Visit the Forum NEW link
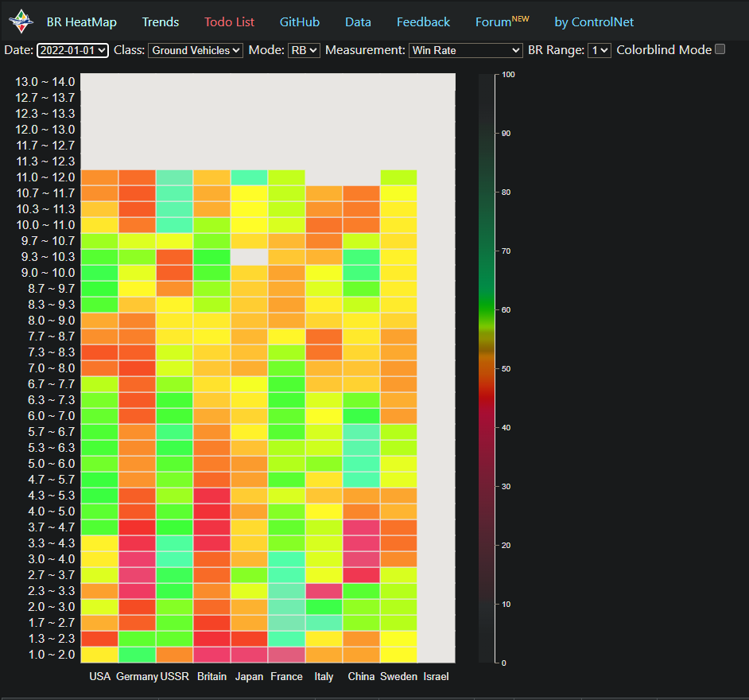 502,21
